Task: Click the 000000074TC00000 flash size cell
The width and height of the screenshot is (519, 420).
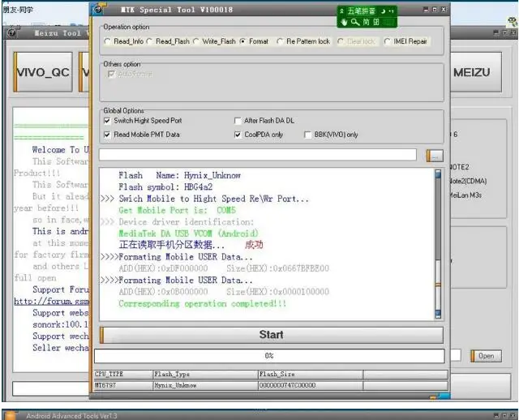Action: 311,385
